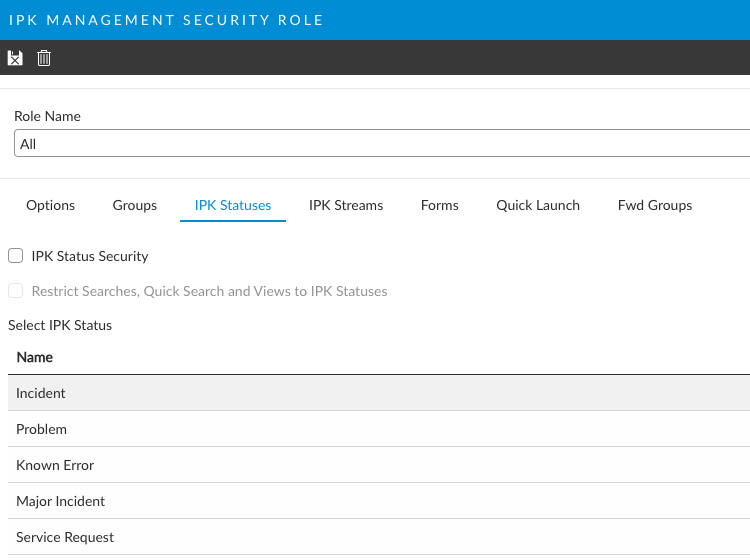
Task: Enable the IPK Status Security checkbox
Action: click(15, 256)
